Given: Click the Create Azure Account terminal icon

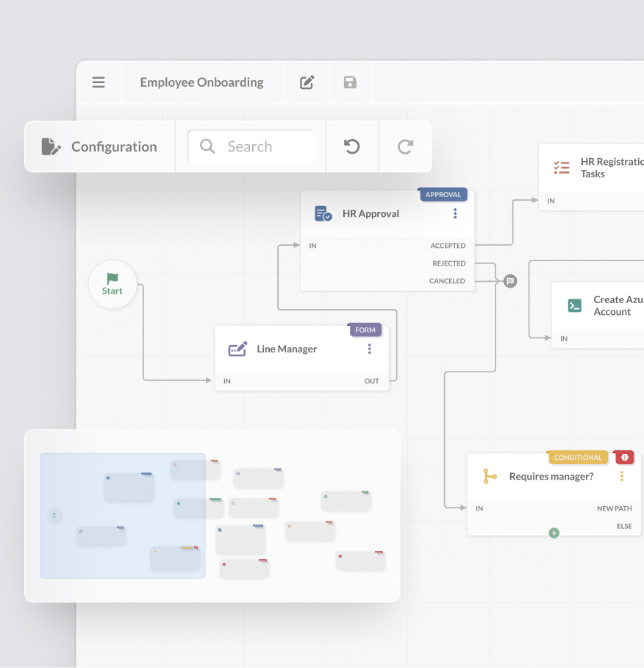Looking at the screenshot, I should click(x=575, y=305).
